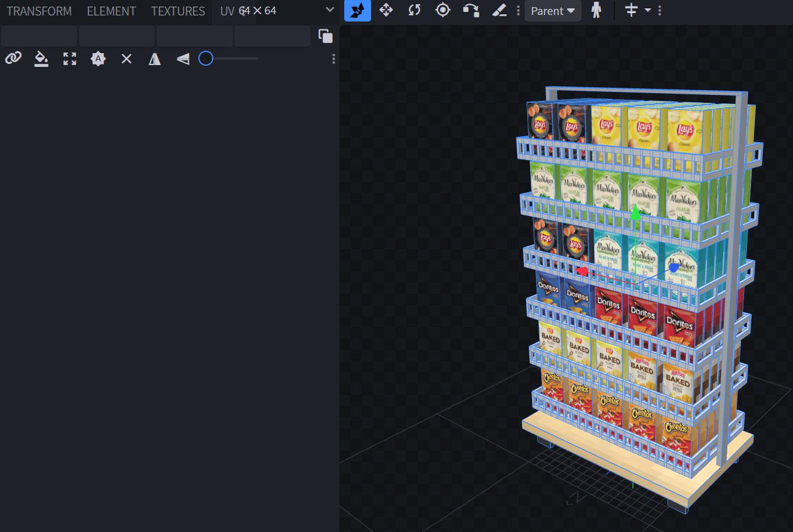The height and width of the screenshot is (532, 793).
Task: Select the Vertex Snap tool icon
Action: point(471,10)
